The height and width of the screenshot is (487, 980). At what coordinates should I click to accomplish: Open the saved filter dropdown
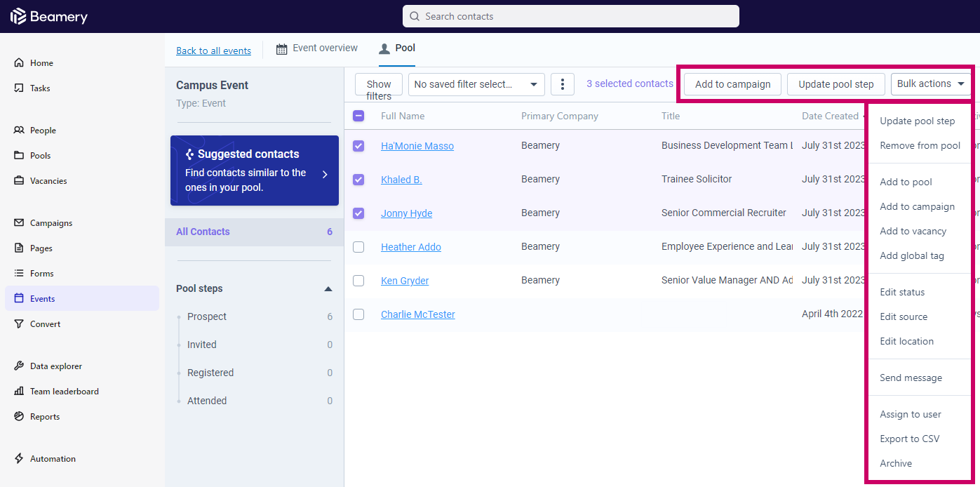(476, 84)
